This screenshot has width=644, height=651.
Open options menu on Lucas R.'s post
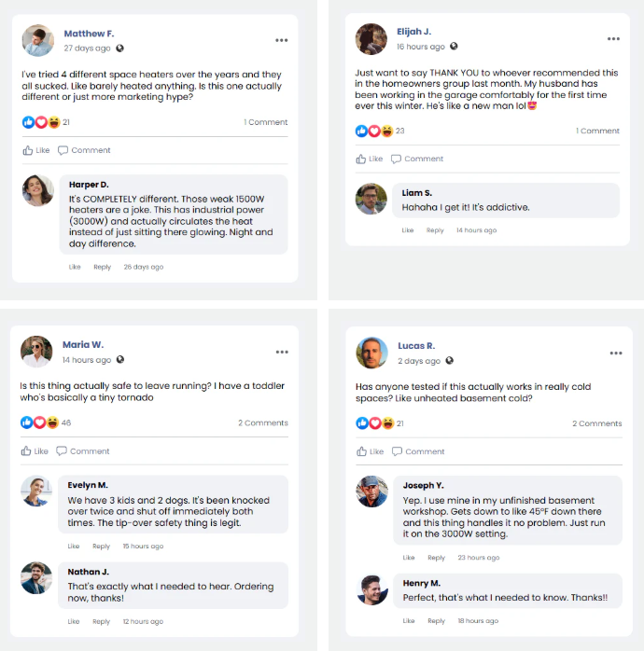click(616, 353)
